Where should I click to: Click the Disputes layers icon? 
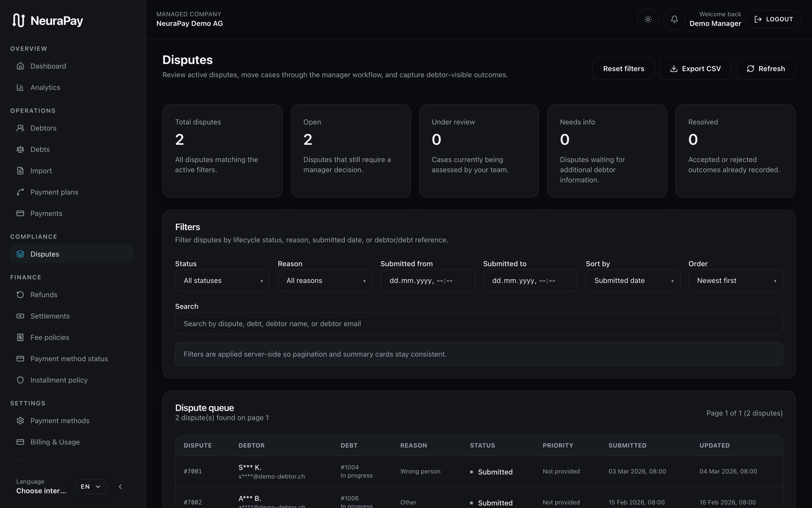point(20,254)
